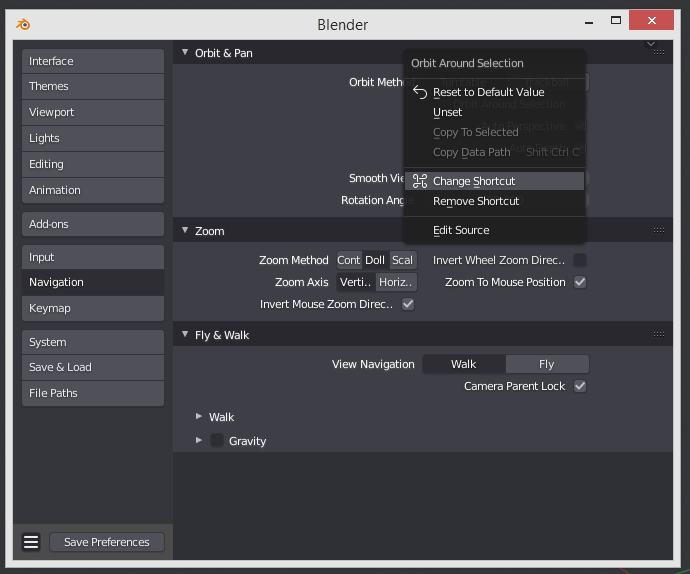The height and width of the screenshot is (574, 690).
Task: Open the Editing preferences tab
Action: 93,164
